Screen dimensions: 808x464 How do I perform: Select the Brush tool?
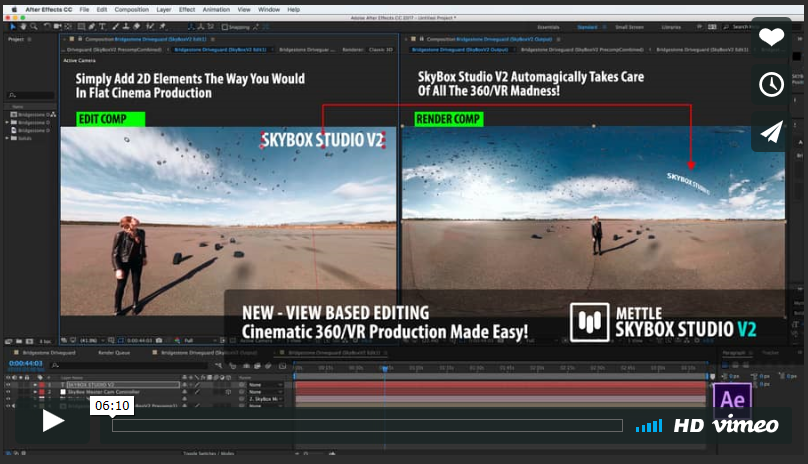click(115, 26)
